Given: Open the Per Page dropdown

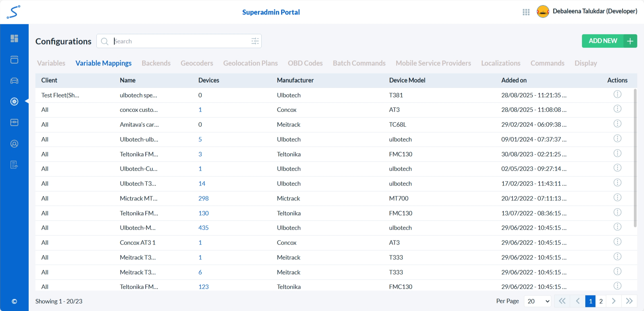Looking at the screenshot, I should pyautogui.click(x=537, y=301).
